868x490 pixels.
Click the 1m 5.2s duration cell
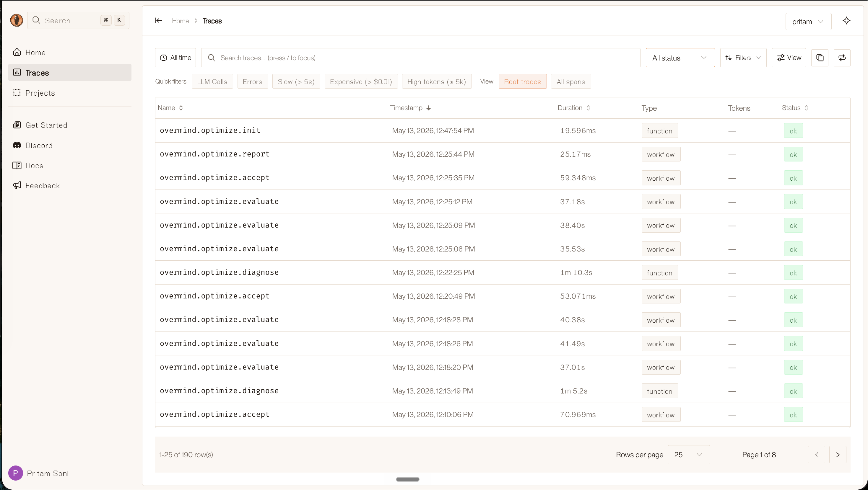pos(574,391)
